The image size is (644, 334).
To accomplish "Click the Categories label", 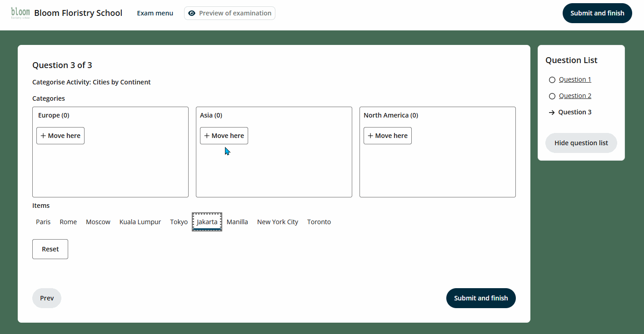I will [x=49, y=98].
